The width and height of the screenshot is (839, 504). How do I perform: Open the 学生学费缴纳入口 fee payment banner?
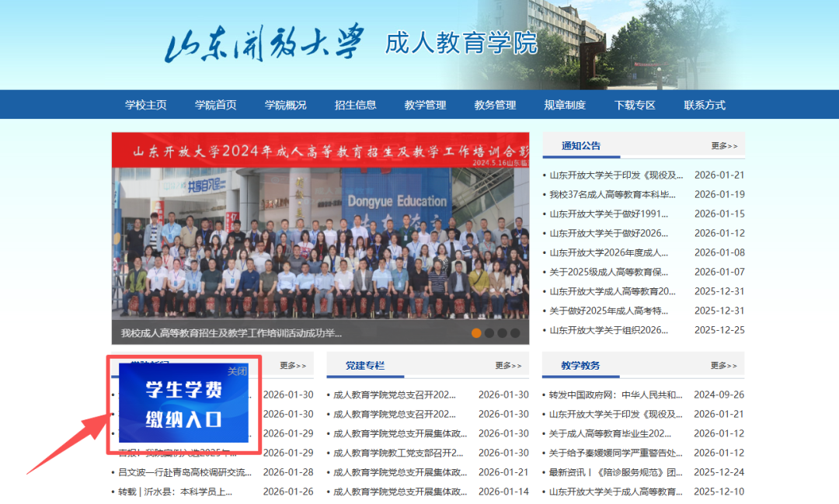pos(185,412)
